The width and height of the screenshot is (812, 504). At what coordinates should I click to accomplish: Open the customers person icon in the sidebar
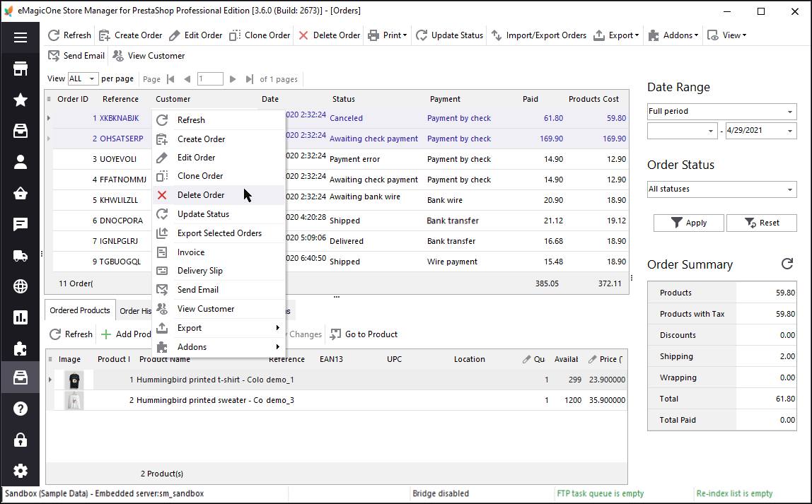21,162
